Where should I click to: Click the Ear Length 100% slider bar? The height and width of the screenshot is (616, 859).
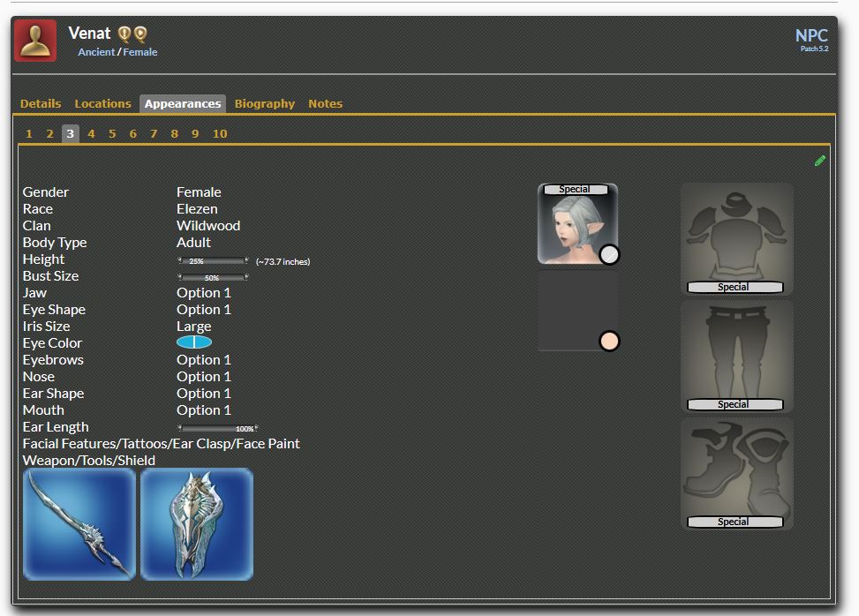click(217, 428)
